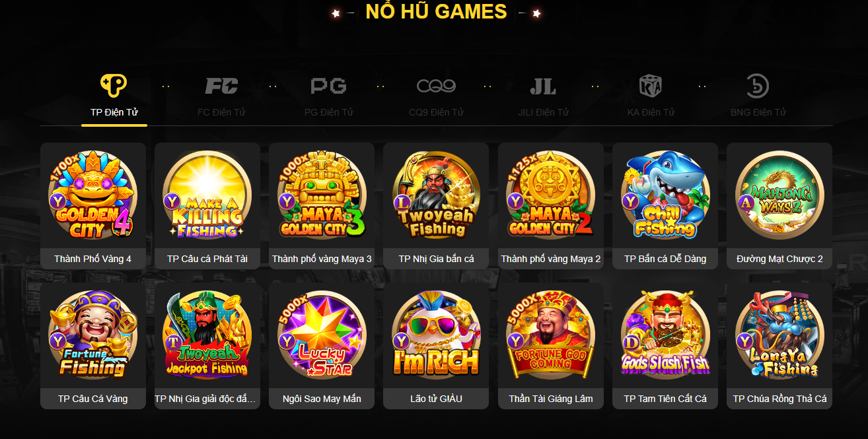Launch LongYa Fishing dragon game icon

coord(779,335)
